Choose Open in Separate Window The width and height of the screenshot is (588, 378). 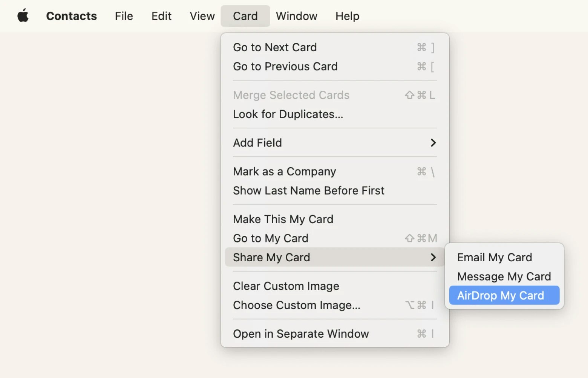click(x=335, y=334)
